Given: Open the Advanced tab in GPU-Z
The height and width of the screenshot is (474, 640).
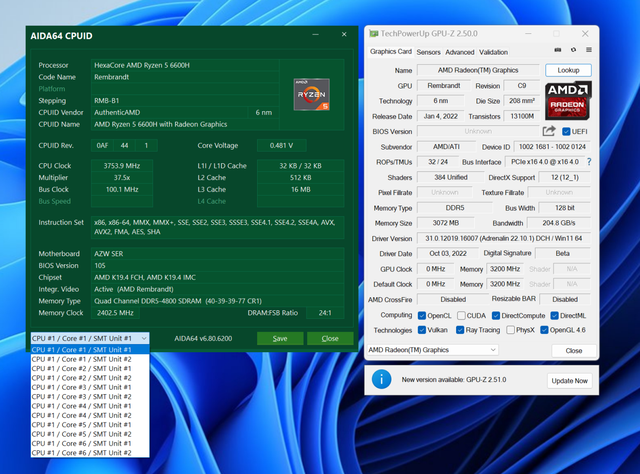Looking at the screenshot, I should (460, 52).
